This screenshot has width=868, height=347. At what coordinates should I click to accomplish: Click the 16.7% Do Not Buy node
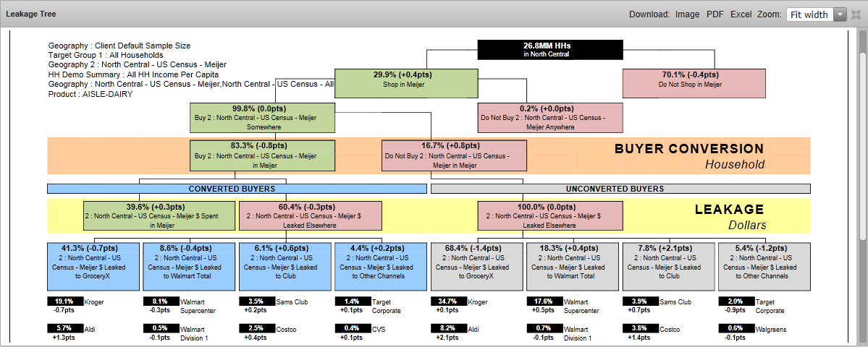pos(454,155)
